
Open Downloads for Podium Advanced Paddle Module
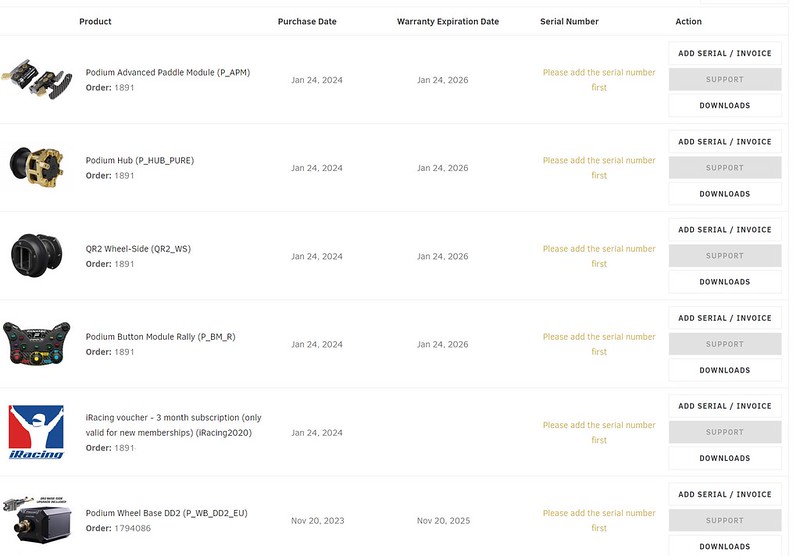725,106
